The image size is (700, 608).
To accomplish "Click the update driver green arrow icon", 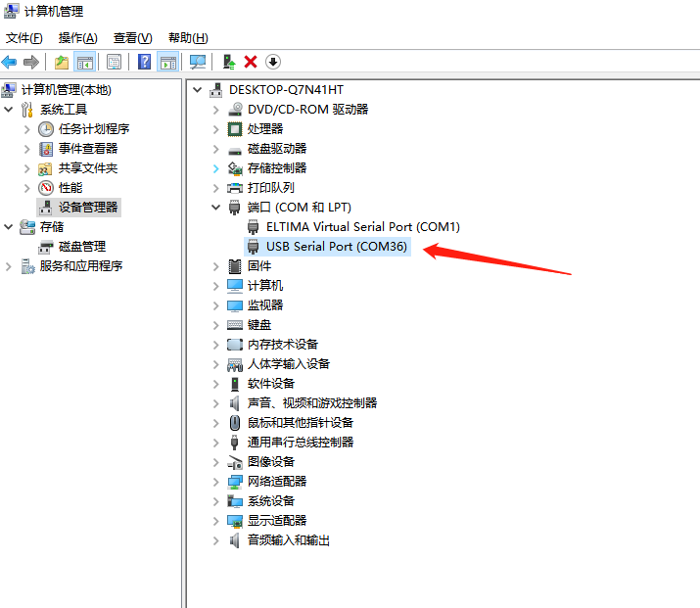I will [228, 62].
